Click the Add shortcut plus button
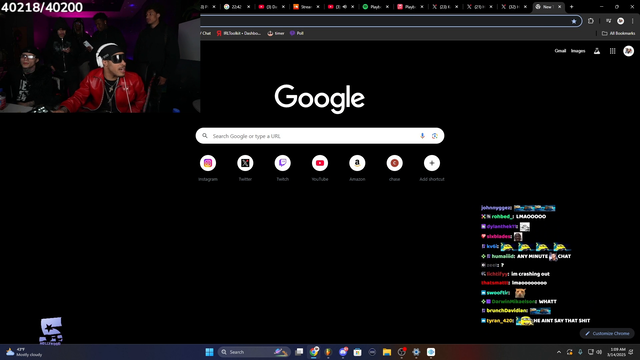The width and height of the screenshot is (640, 360). point(432,163)
